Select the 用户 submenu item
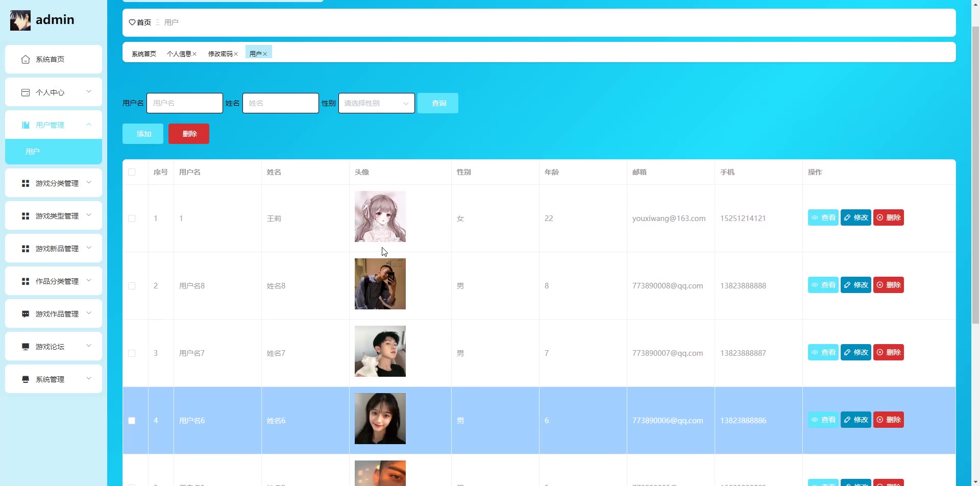Screen dimensions: 980x486 click(x=54, y=152)
